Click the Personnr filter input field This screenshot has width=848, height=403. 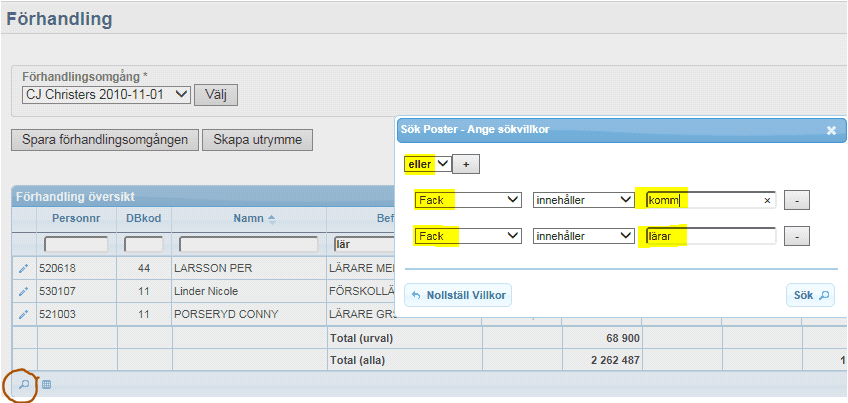[76, 244]
